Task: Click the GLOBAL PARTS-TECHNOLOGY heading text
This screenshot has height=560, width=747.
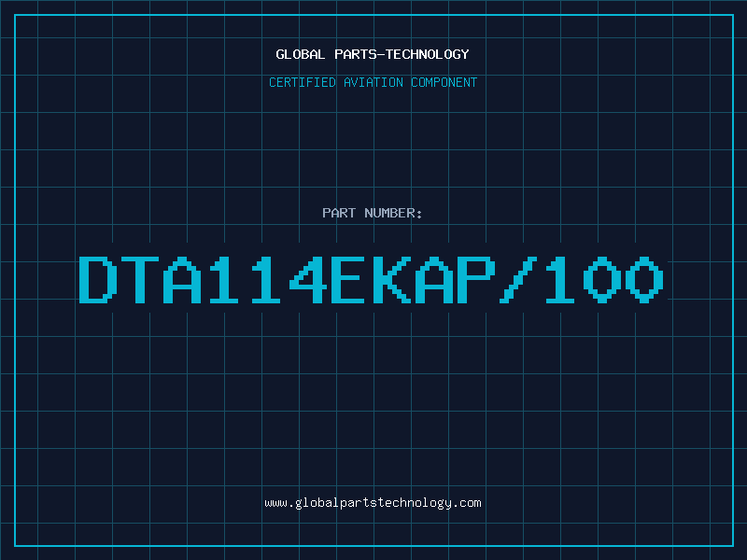Action: tap(373, 54)
